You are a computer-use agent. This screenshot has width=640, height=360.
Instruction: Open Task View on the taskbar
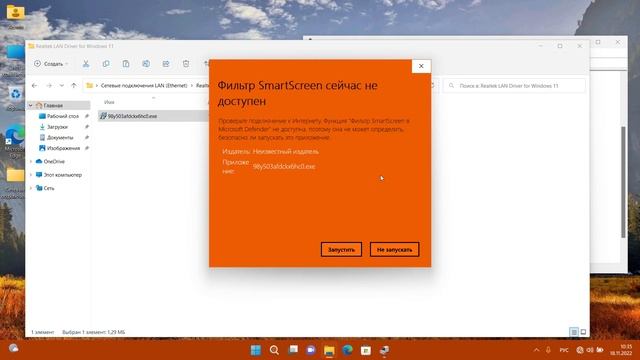(x=293, y=350)
